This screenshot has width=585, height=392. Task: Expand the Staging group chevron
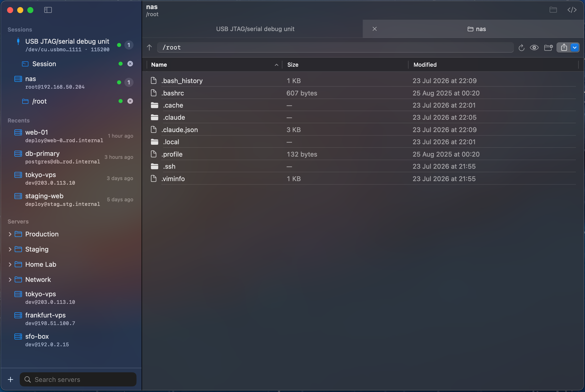(x=10, y=249)
